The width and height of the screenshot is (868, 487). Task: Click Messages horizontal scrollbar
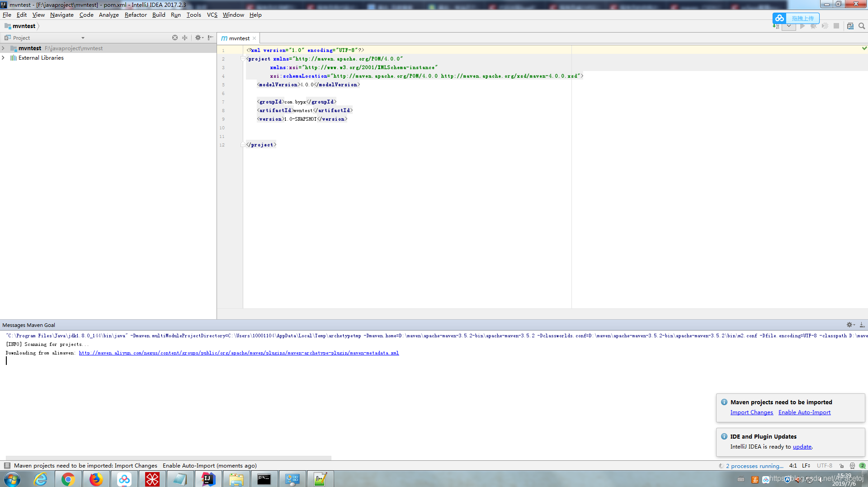click(x=168, y=458)
